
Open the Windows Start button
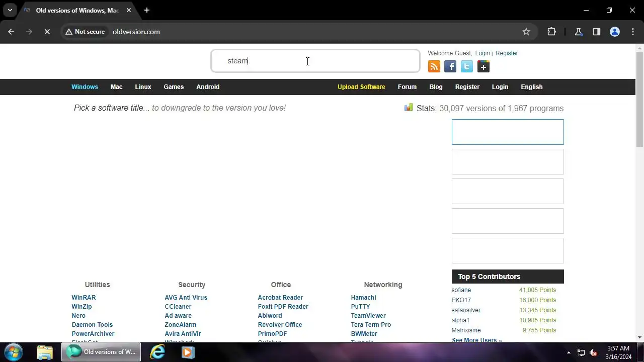pos(14,352)
